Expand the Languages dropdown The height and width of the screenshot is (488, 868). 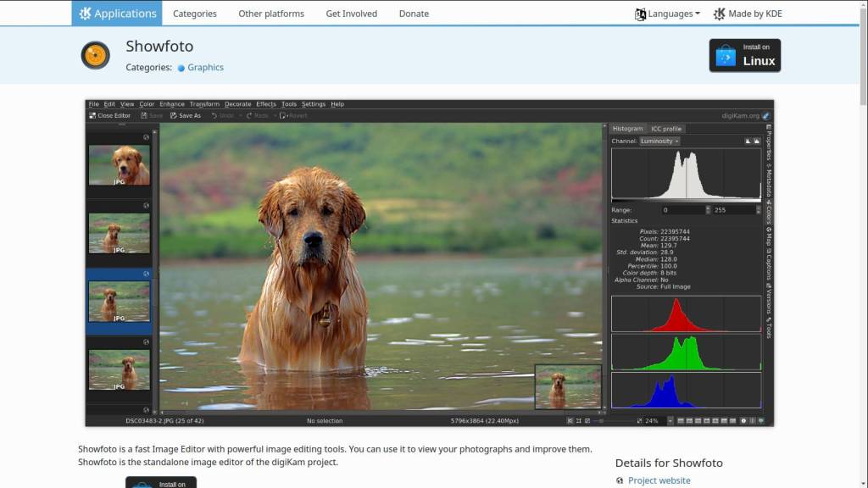coord(667,14)
